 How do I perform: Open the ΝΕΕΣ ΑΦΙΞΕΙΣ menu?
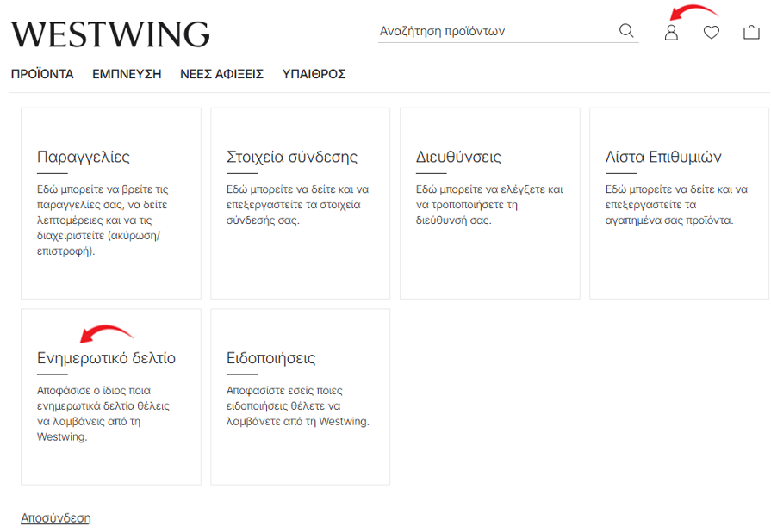click(221, 74)
